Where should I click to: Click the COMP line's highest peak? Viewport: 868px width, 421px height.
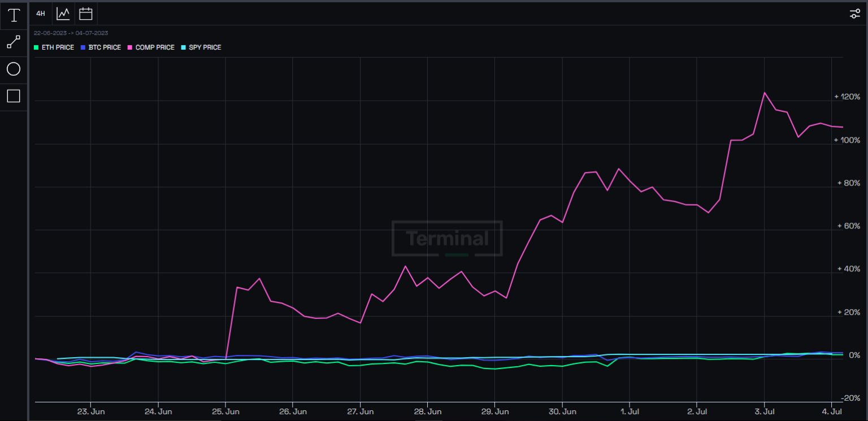[765, 93]
